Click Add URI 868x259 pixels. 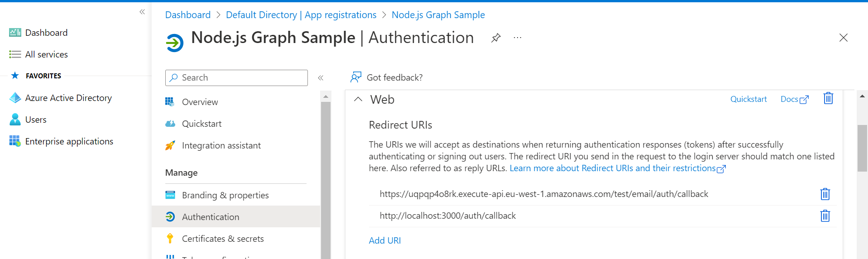[x=385, y=240]
